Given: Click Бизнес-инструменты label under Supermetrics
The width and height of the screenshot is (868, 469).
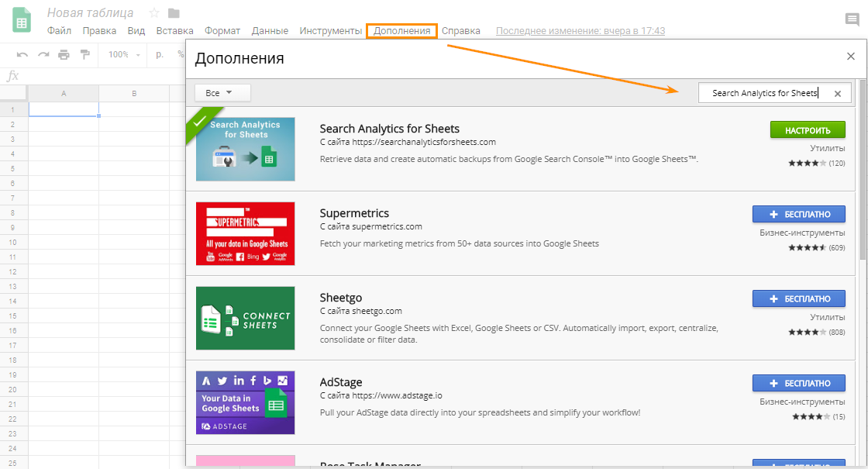Looking at the screenshot, I should pyautogui.click(x=802, y=233).
